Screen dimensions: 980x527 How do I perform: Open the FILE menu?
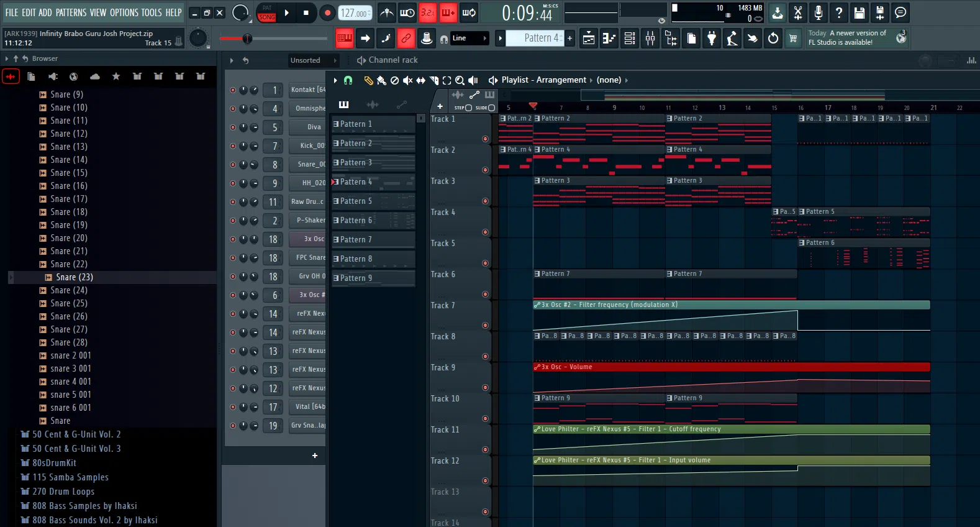pyautogui.click(x=12, y=12)
